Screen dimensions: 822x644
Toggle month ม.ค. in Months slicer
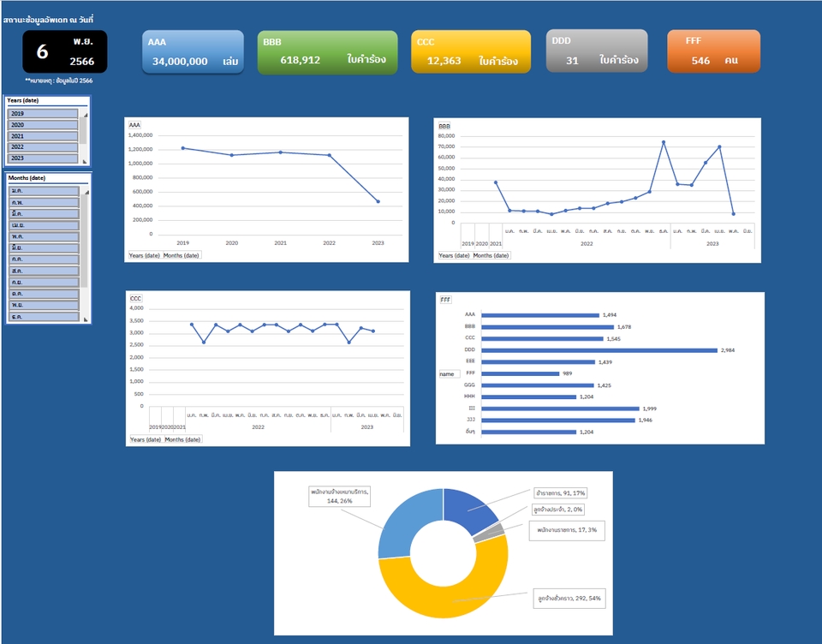coord(44,191)
